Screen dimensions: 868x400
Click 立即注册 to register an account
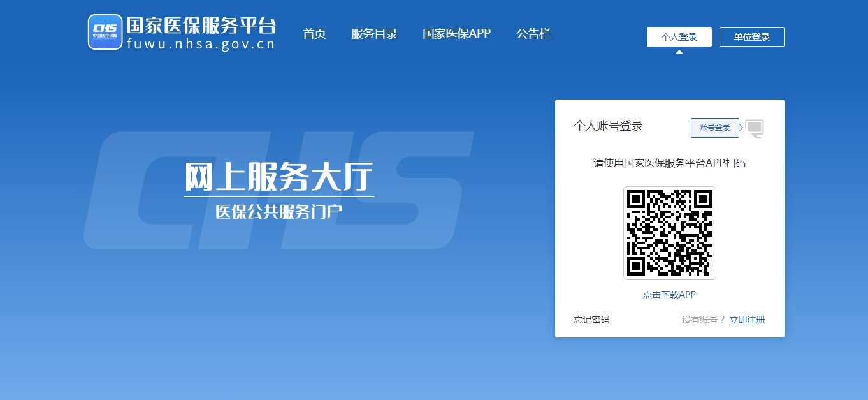tap(747, 320)
